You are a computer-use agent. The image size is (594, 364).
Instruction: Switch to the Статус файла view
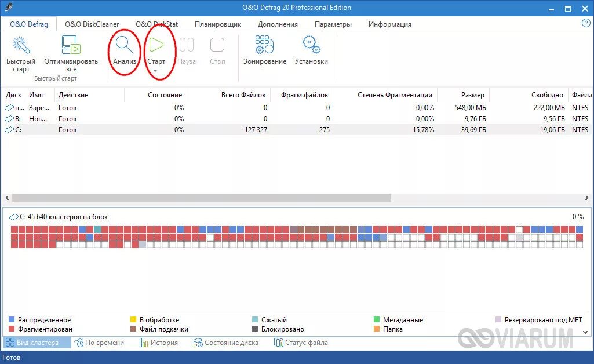pyautogui.click(x=301, y=343)
